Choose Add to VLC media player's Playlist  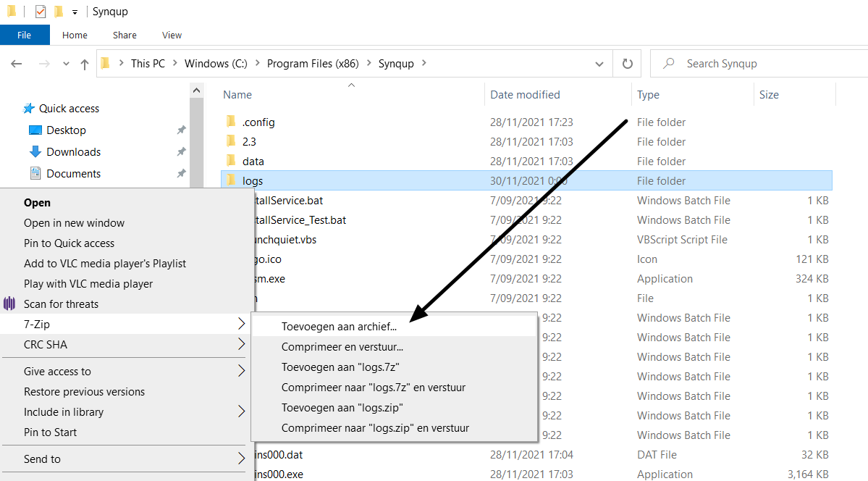126,264
